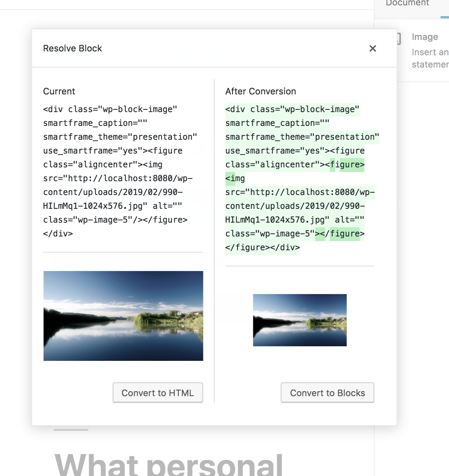Viewport: 449px width, 476px height.
Task: Click the Current section heading
Action: (x=59, y=91)
